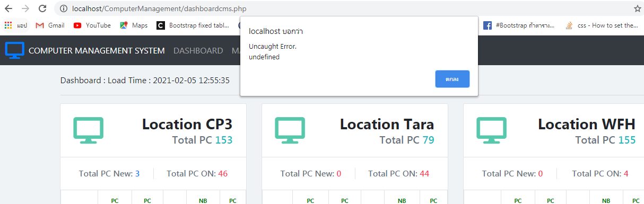The image size is (644, 204).
Task: Click the site info icon in address bar
Action: 64,8
